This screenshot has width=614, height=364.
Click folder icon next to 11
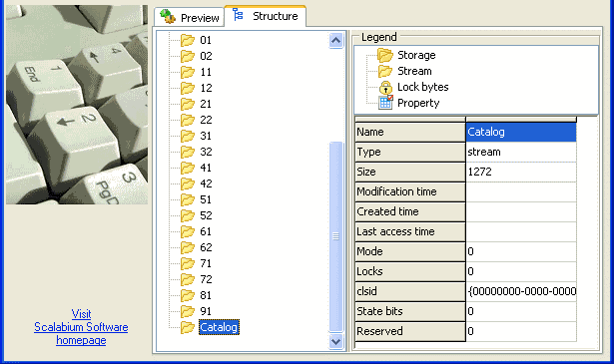(x=188, y=72)
